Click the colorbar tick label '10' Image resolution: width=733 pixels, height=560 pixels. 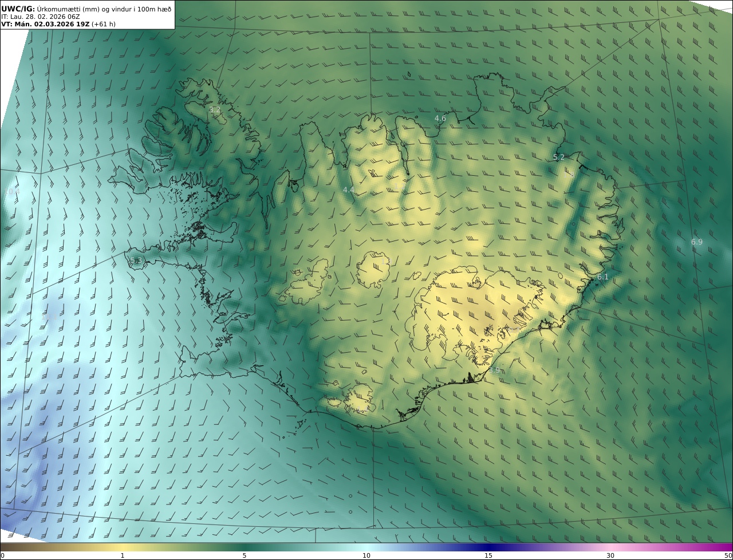click(x=366, y=555)
